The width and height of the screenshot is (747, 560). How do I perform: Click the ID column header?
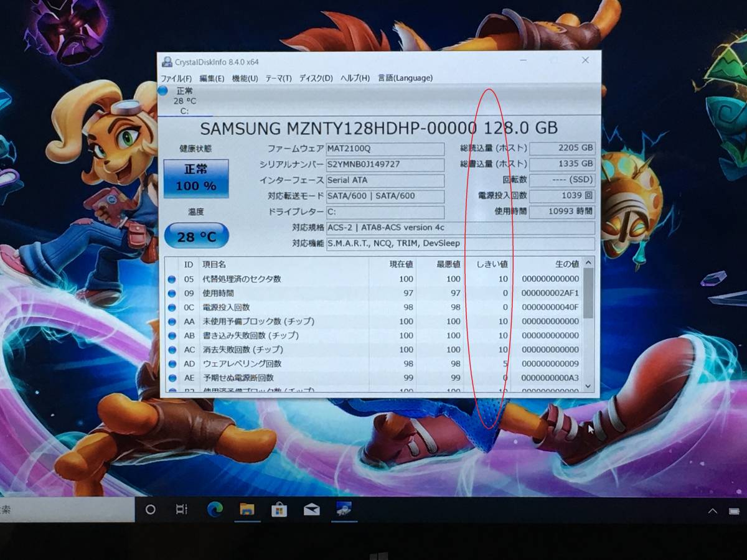click(x=189, y=264)
